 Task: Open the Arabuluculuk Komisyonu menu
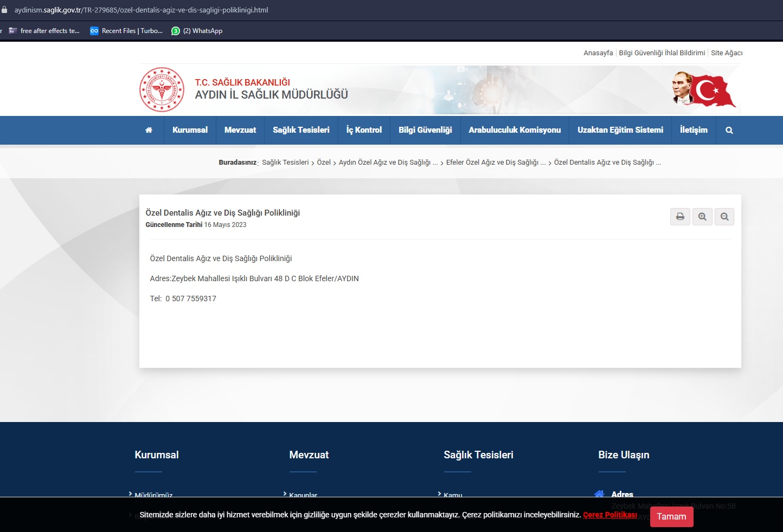[515, 130]
